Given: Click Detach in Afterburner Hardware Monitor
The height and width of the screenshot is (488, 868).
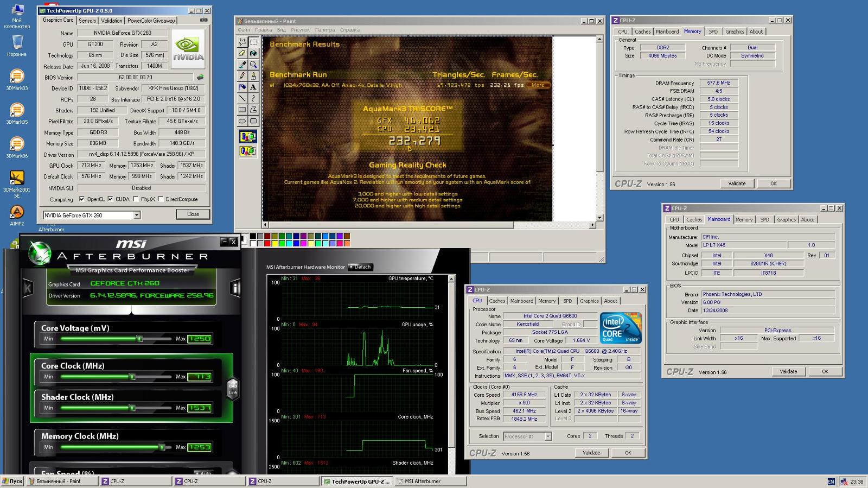Looking at the screenshot, I should (360, 267).
